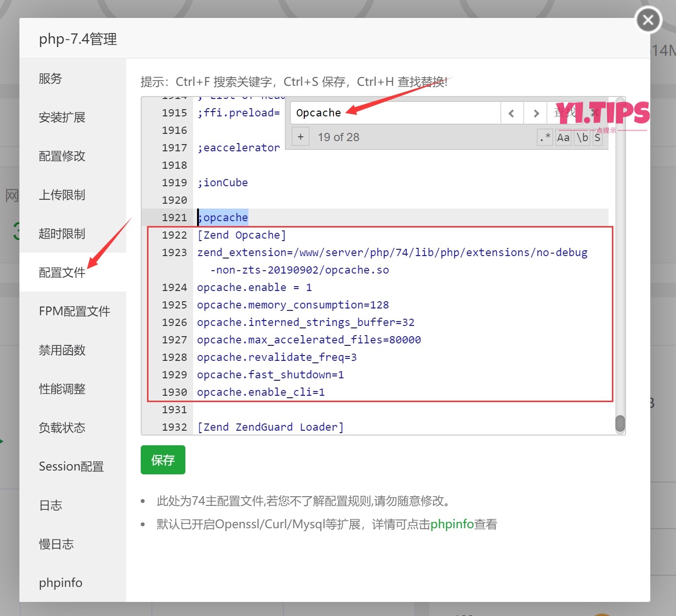Toggle case-sensitive matching (Aa)

(563, 137)
